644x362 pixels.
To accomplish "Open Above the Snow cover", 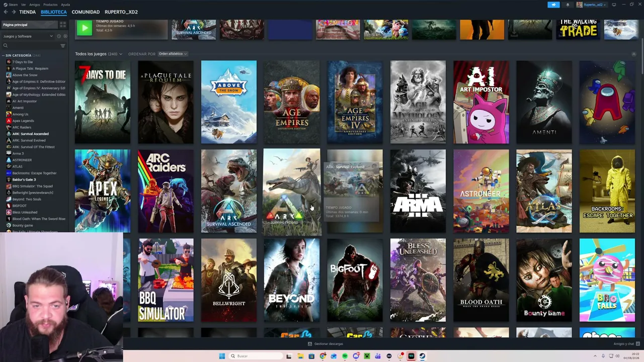I will coord(229,102).
